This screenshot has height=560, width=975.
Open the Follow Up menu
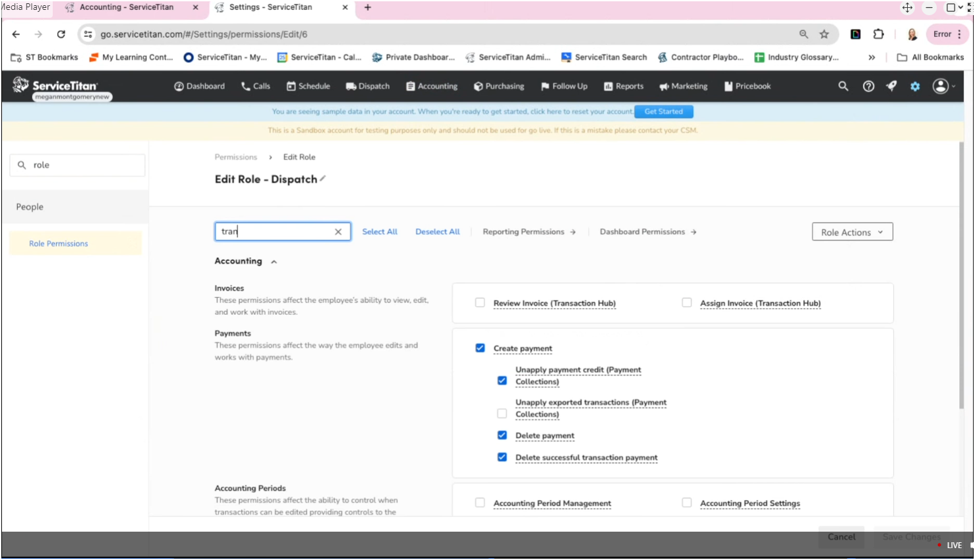(564, 86)
